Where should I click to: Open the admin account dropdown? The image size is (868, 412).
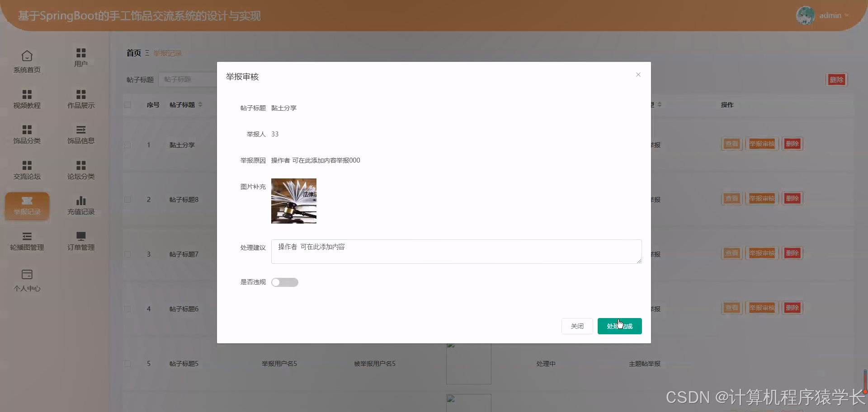point(830,15)
